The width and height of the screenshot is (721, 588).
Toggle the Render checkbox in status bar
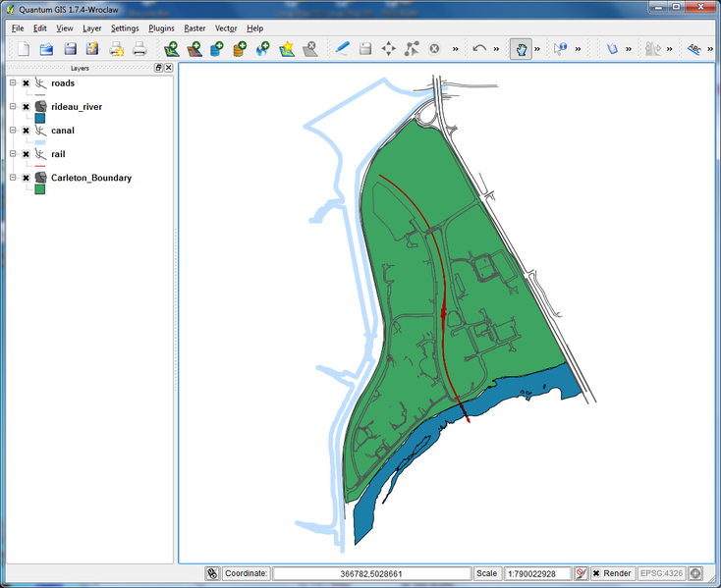(596, 573)
